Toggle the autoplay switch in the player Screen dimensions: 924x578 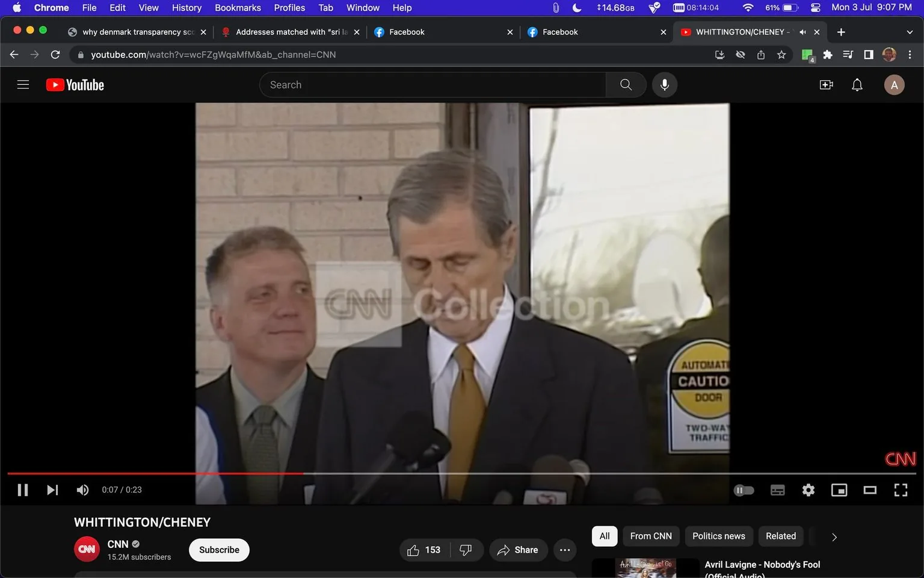(x=744, y=489)
